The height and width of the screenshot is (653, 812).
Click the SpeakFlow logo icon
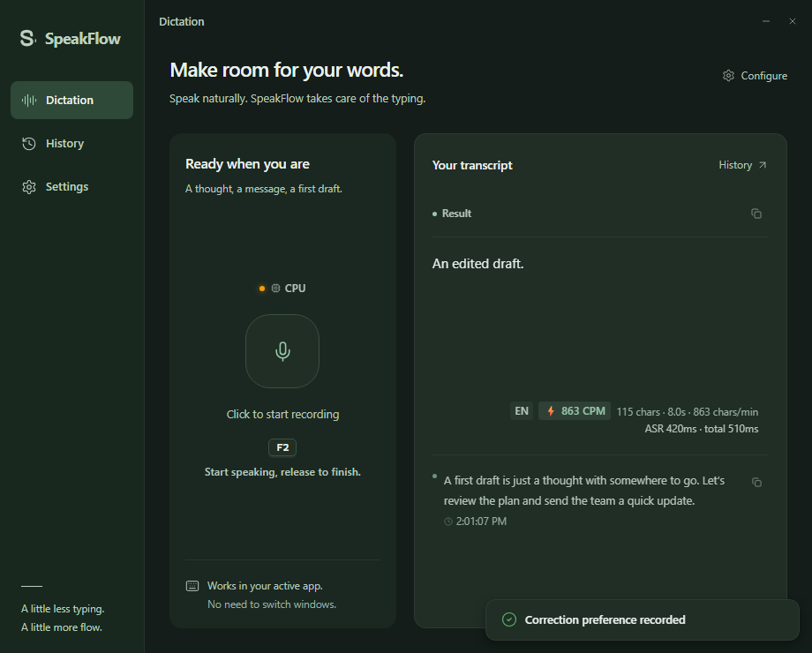coord(27,38)
